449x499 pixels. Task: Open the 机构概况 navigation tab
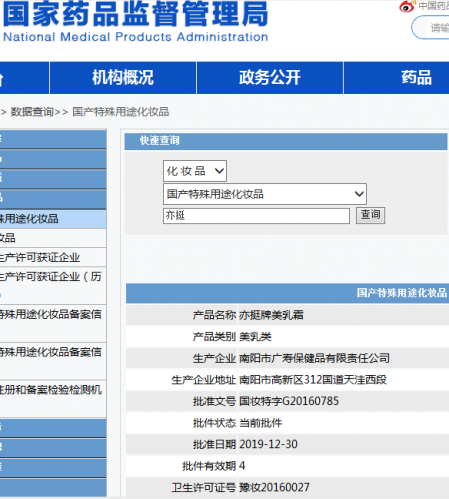pyautogui.click(x=123, y=78)
